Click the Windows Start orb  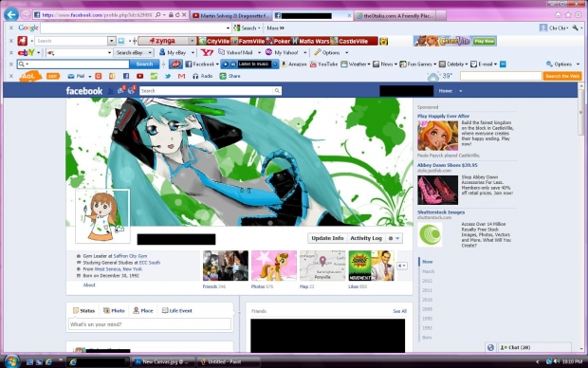(11, 361)
